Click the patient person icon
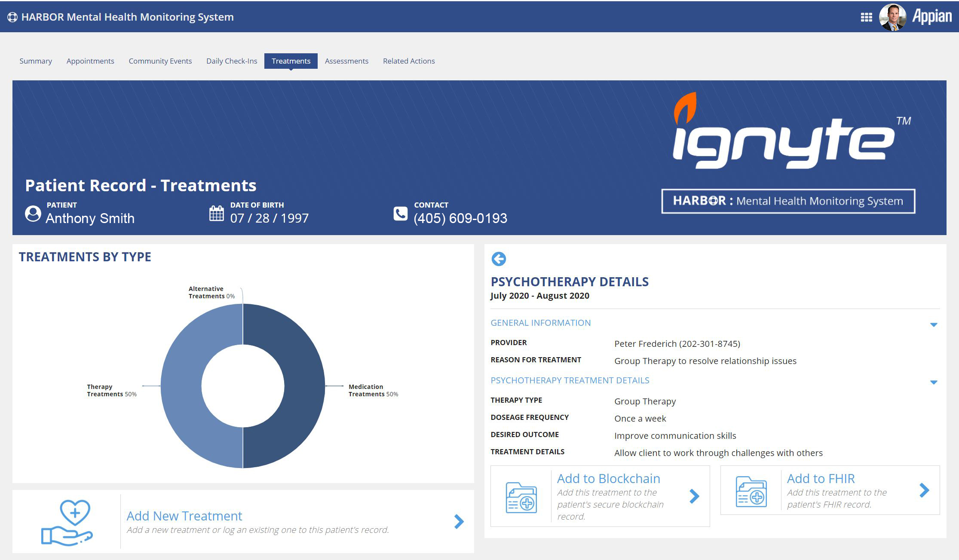The width and height of the screenshot is (959, 560). [33, 214]
